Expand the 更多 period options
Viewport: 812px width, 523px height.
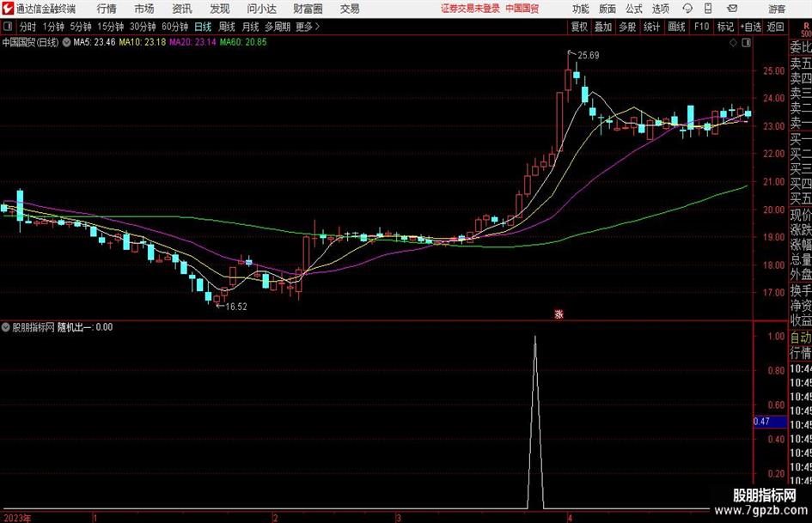coord(308,27)
